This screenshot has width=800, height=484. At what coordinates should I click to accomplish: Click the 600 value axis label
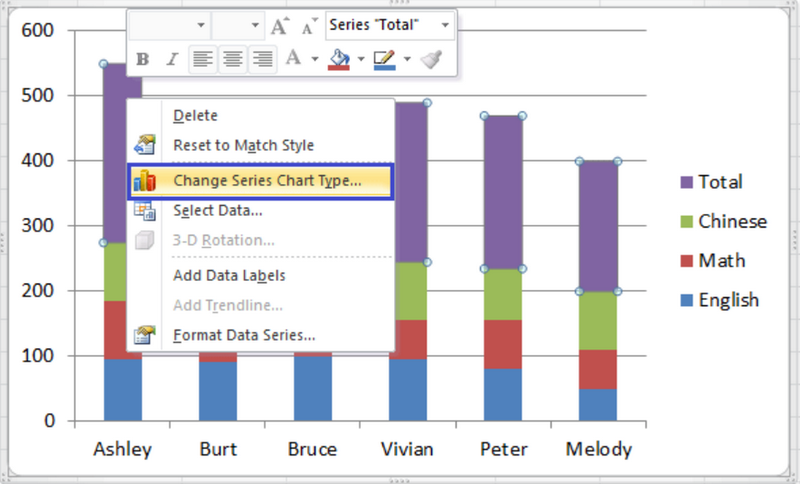pyautogui.click(x=38, y=31)
